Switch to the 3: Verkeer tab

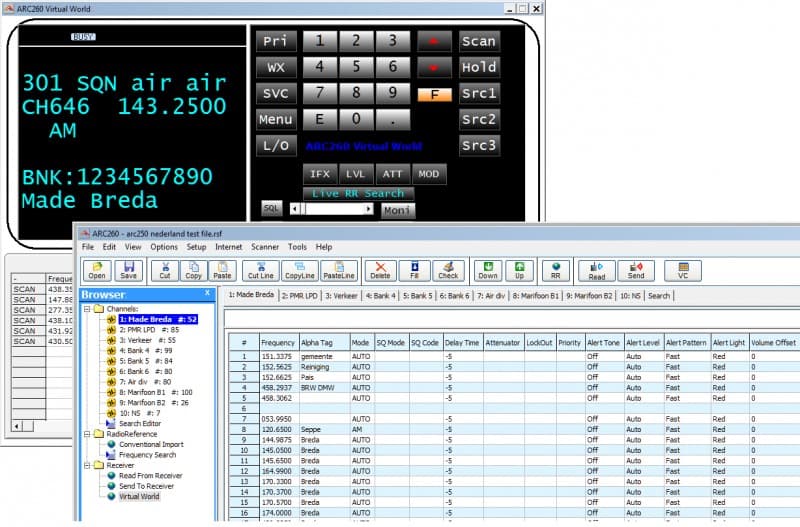341,295
